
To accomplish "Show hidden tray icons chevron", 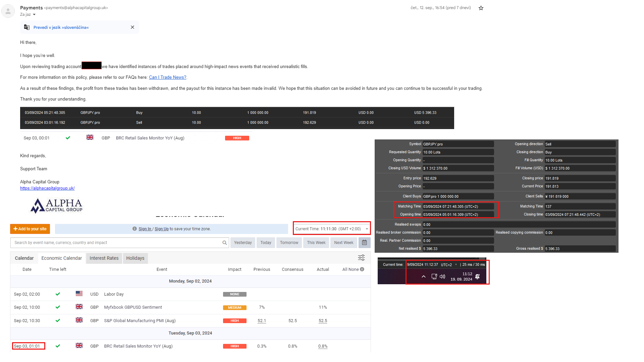I will (424, 277).
